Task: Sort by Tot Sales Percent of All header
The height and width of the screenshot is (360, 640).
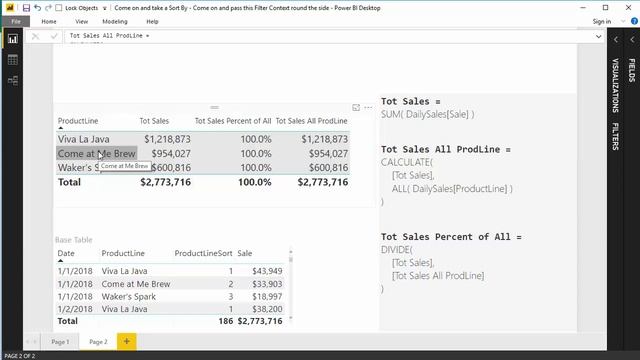Action: tap(233, 121)
